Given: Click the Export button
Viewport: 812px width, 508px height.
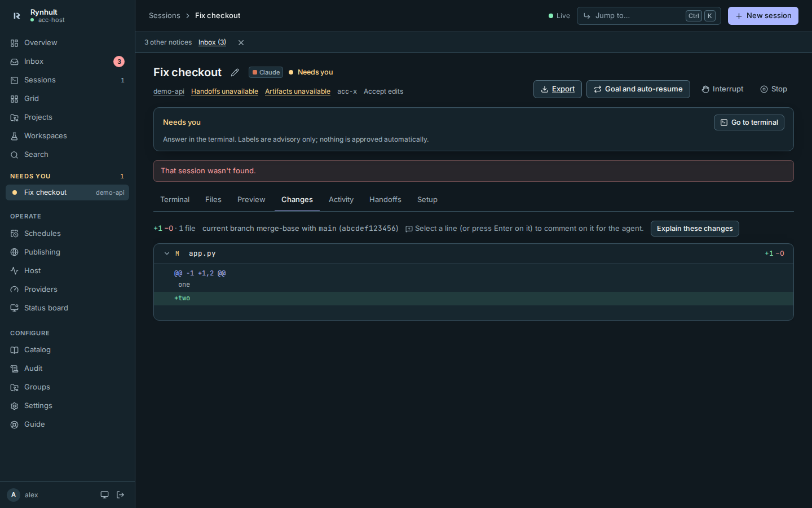Looking at the screenshot, I should pos(558,89).
